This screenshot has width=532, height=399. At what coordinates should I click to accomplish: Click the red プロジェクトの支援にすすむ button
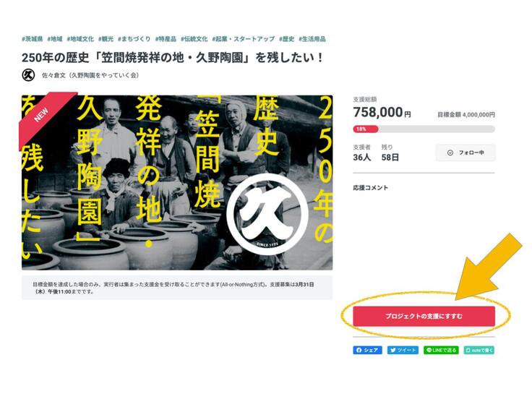pos(424,316)
